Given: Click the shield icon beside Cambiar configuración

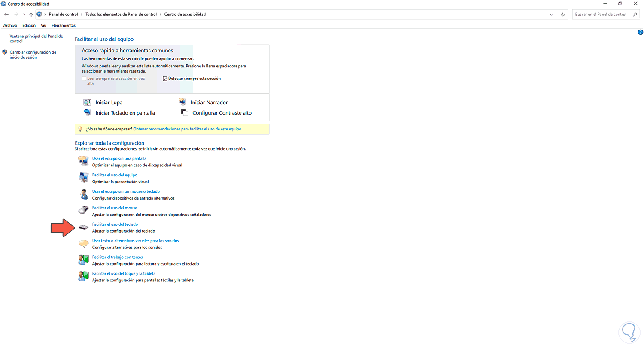Looking at the screenshot, I should coord(5,52).
